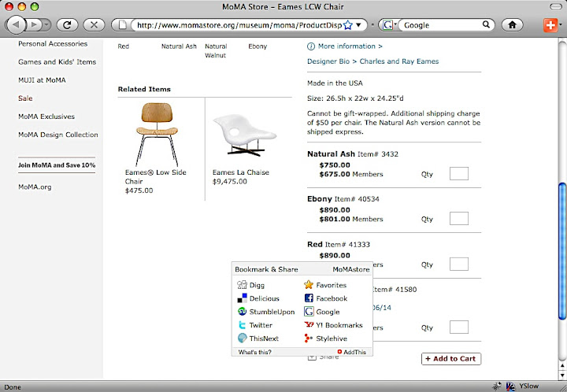
Task: Share via ThisNext icon
Action: click(x=242, y=338)
